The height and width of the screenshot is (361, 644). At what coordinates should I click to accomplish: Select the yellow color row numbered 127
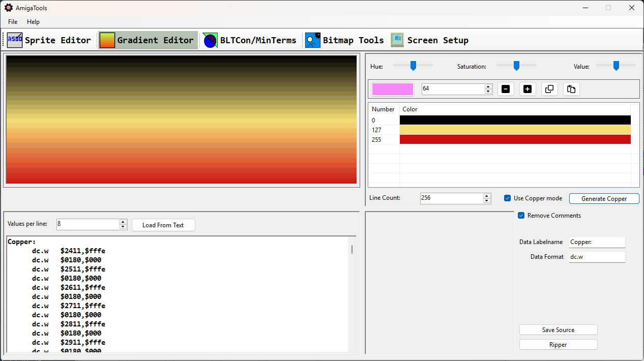pos(500,130)
